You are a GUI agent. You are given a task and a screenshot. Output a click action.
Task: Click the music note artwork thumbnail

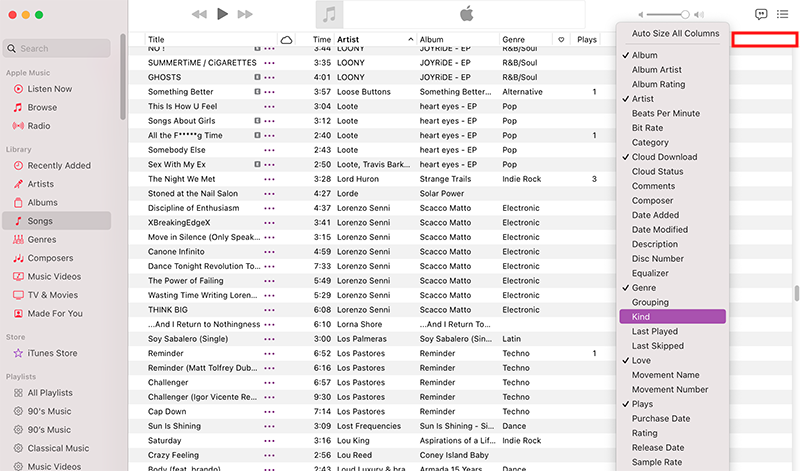coord(329,14)
